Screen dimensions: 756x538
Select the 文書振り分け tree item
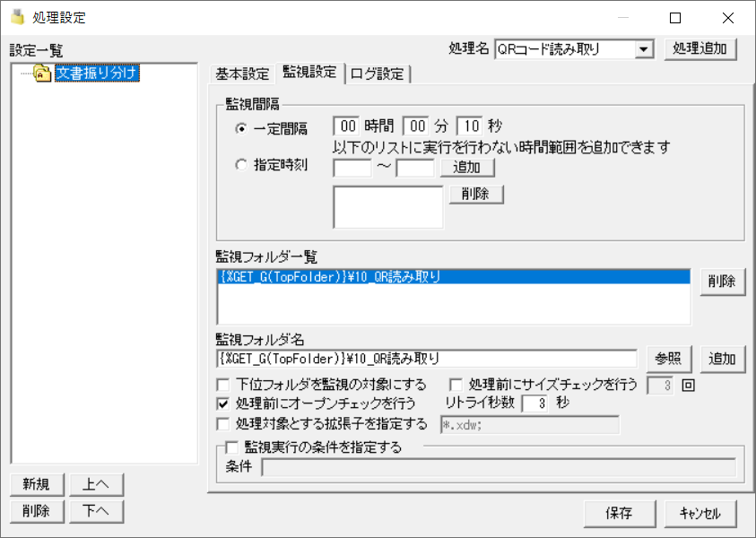[97, 74]
